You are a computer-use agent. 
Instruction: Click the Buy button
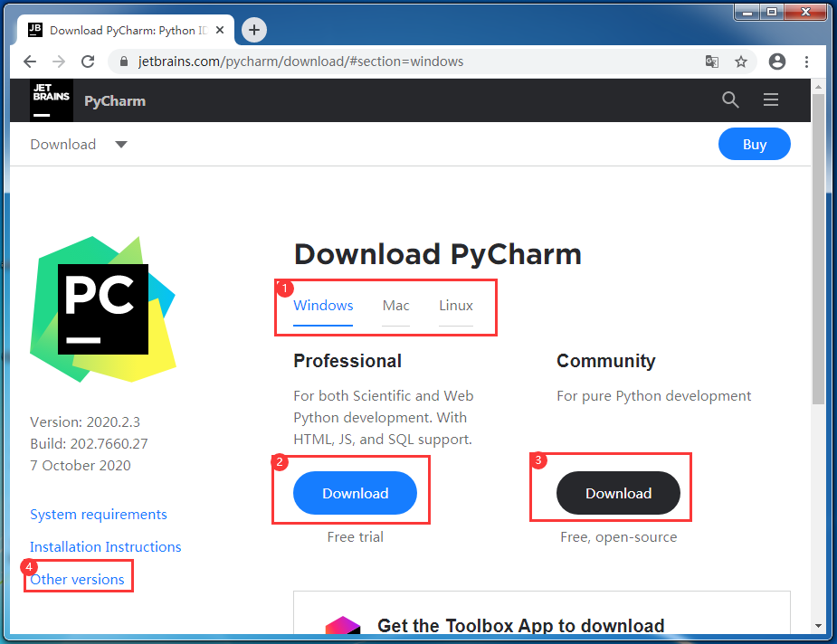coord(754,144)
